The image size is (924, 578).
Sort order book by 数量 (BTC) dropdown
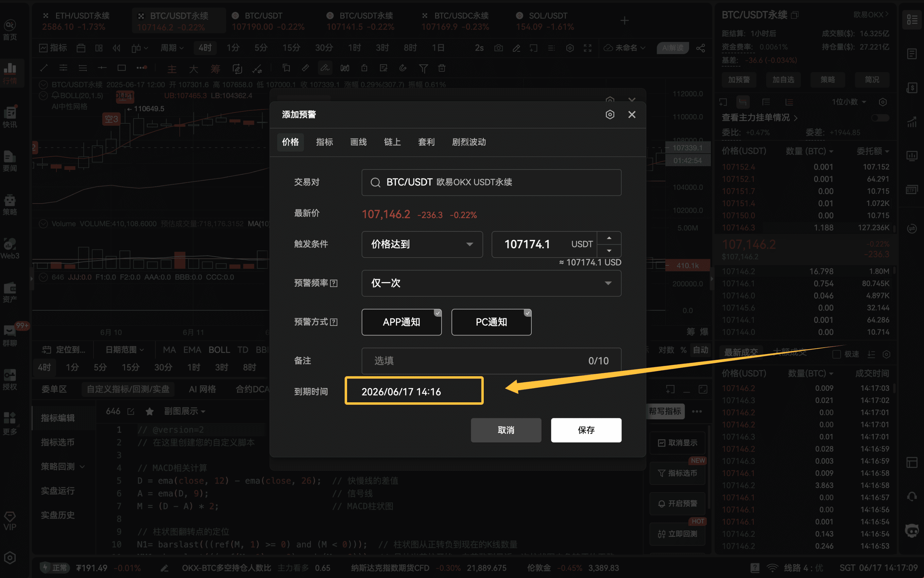click(x=809, y=152)
